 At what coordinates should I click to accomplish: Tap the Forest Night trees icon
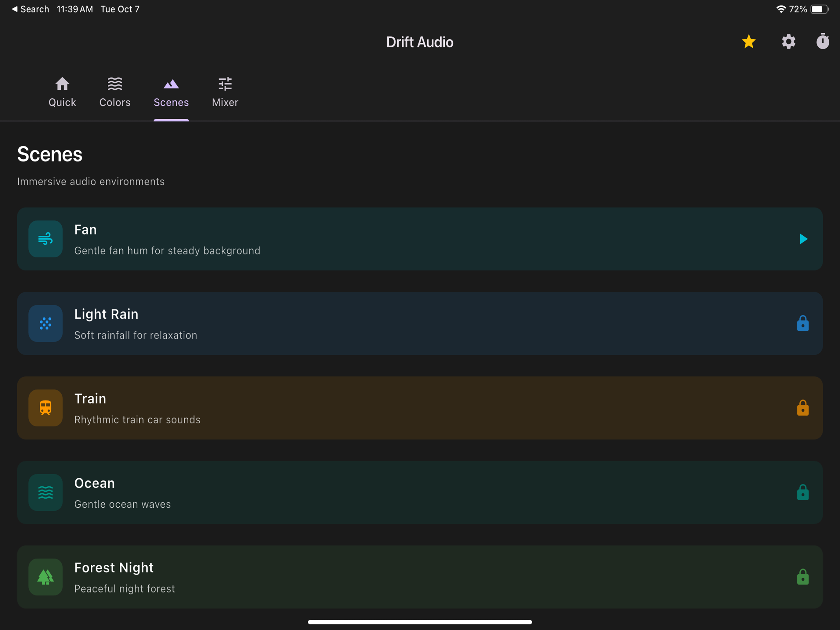click(45, 577)
